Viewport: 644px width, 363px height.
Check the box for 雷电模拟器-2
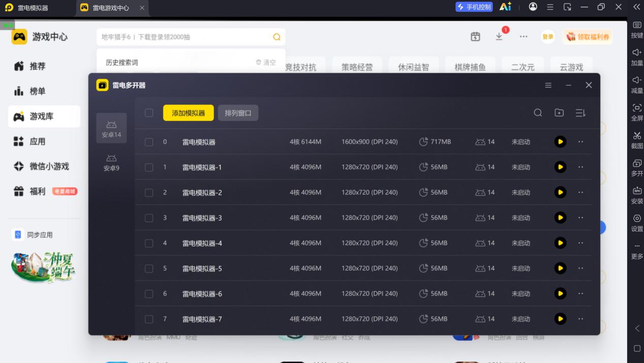point(149,192)
